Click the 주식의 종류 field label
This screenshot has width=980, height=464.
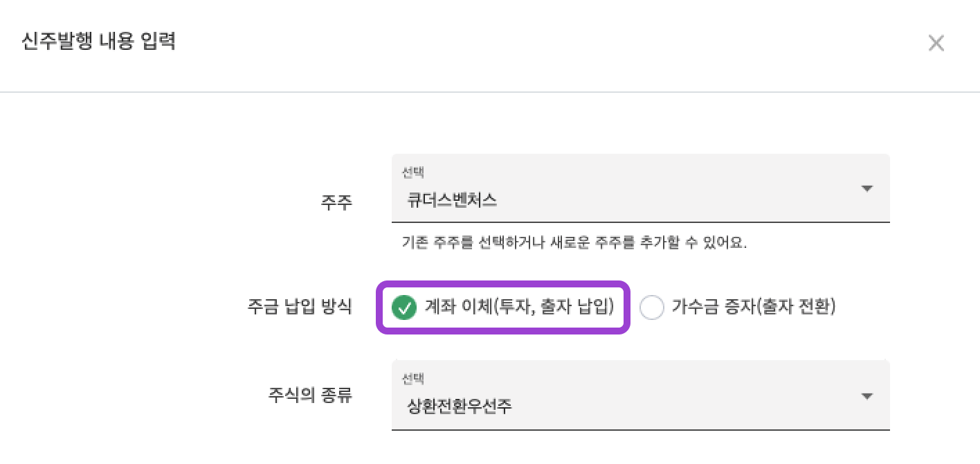point(310,395)
